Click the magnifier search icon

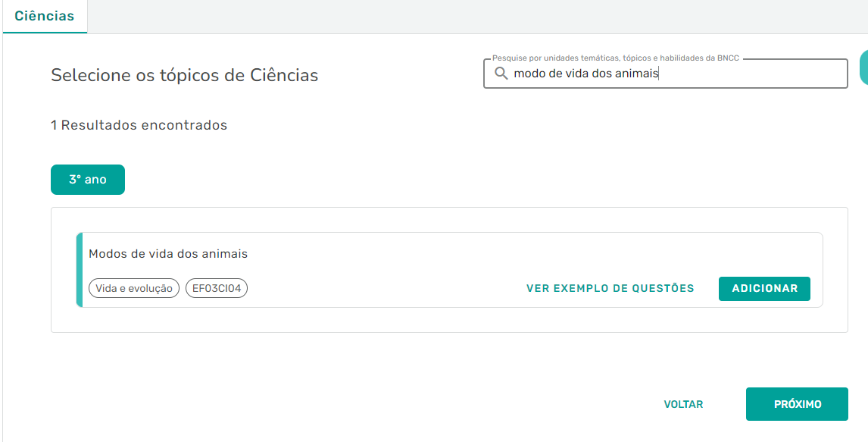(501, 74)
